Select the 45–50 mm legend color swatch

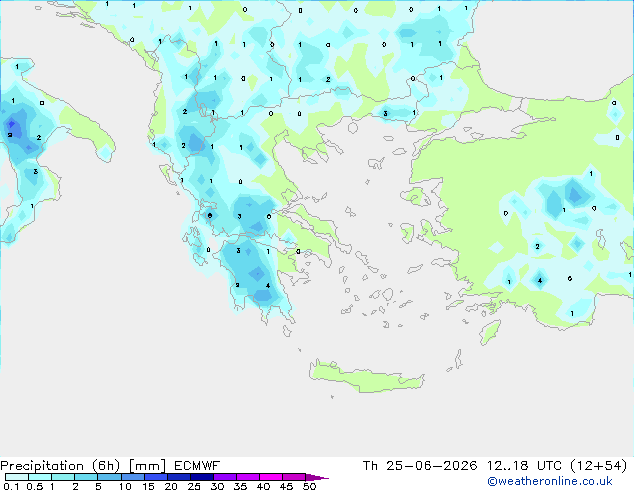click(294, 477)
